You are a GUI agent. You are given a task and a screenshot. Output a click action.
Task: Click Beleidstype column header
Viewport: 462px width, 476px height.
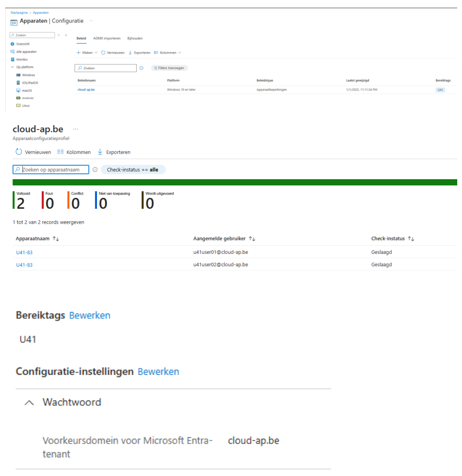click(x=265, y=80)
